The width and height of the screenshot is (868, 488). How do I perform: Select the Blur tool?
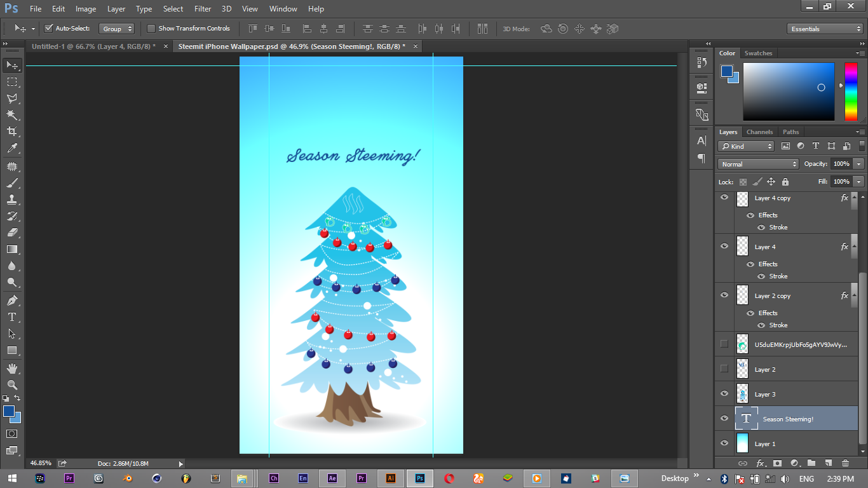pyautogui.click(x=12, y=266)
